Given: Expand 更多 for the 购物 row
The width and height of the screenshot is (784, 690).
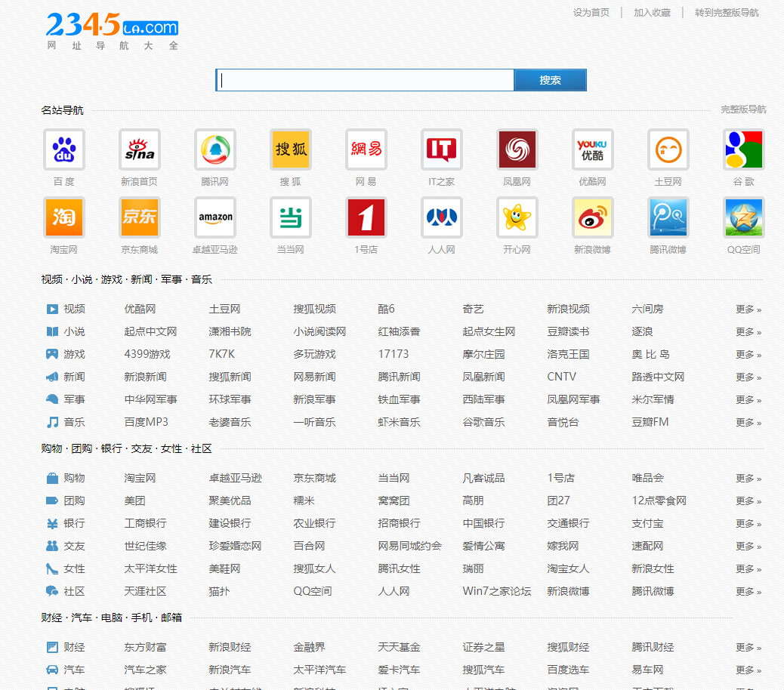Looking at the screenshot, I should tap(749, 478).
